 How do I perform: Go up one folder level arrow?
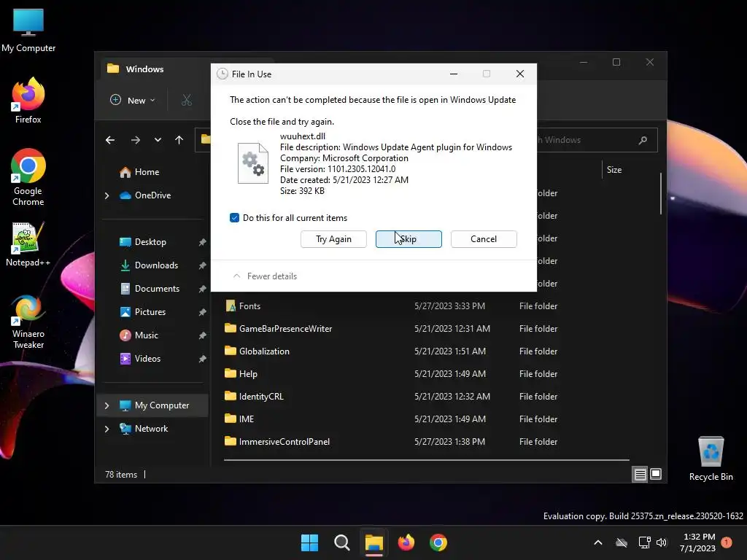pyautogui.click(x=179, y=140)
